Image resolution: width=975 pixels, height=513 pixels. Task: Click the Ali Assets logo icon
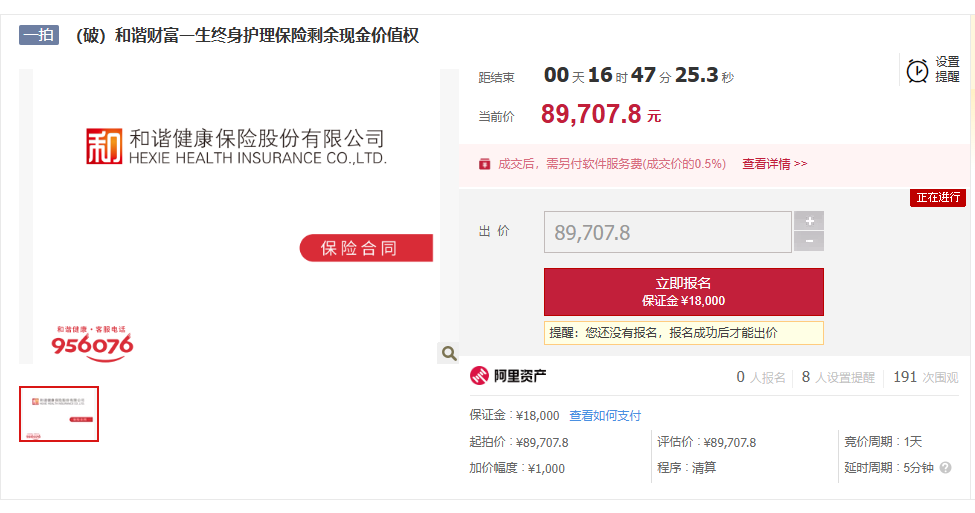coord(479,376)
